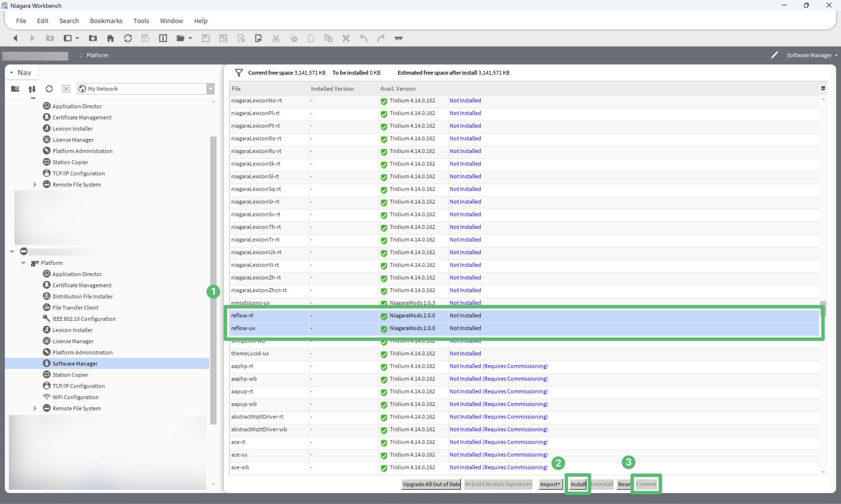
Task: Click the open folder toolbar icon
Action: [180, 38]
